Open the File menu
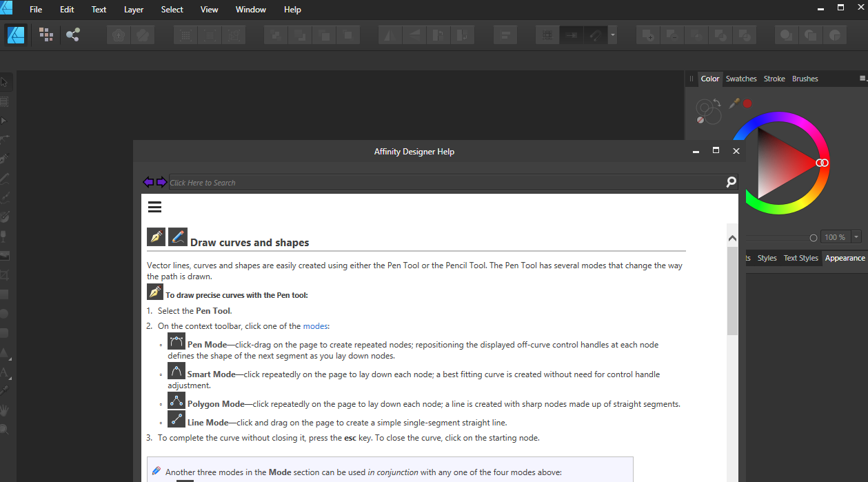 (36, 10)
